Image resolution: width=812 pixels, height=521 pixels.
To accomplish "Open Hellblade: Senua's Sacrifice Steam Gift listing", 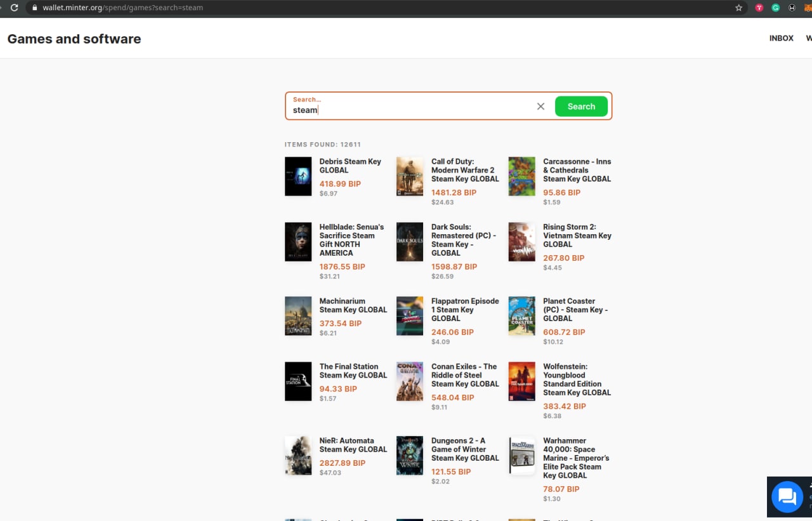I will tap(351, 240).
